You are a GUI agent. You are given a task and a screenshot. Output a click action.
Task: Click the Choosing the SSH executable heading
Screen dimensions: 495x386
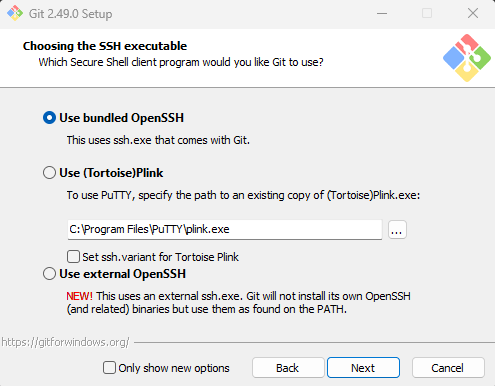pyautogui.click(x=105, y=46)
